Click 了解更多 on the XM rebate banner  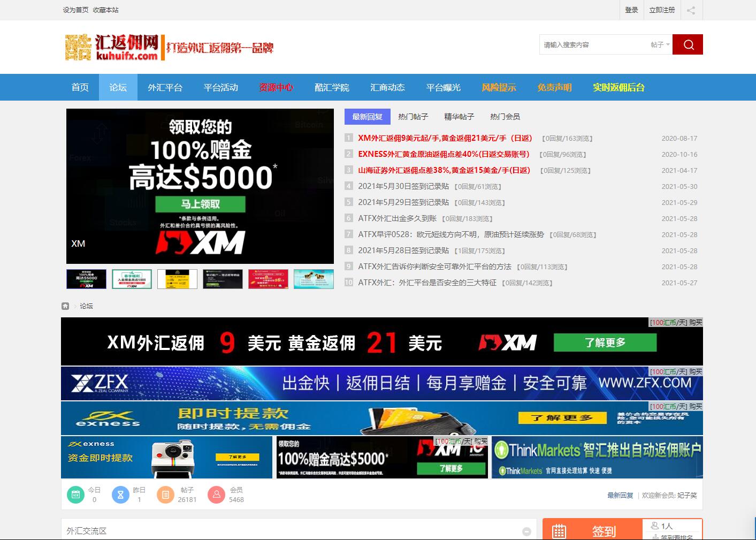pyautogui.click(x=605, y=343)
